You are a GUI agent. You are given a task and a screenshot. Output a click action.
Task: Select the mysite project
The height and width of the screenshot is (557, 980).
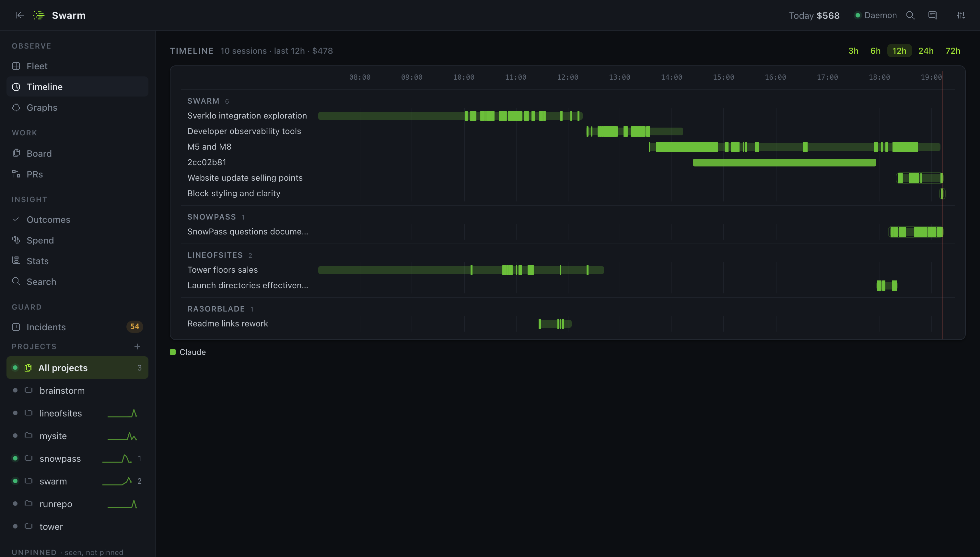tap(77, 436)
